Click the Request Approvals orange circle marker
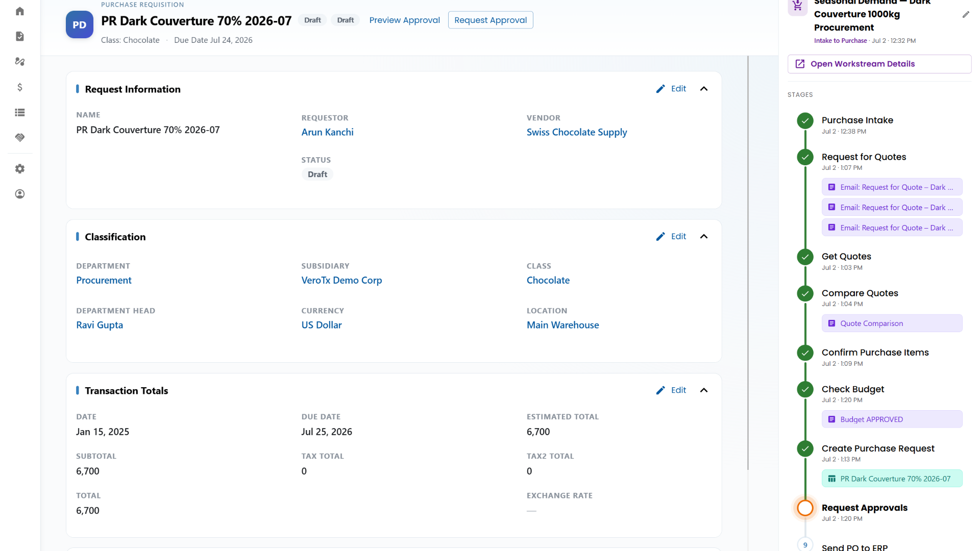The image size is (980, 551). [x=805, y=508]
